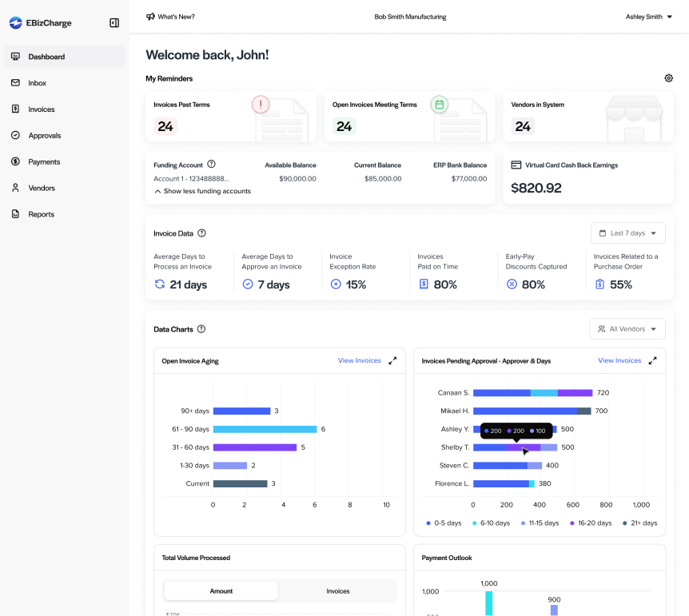Click View Invoices in Open Invoice Aging
The width and height of the screenshot is (689, 616).
360,360
